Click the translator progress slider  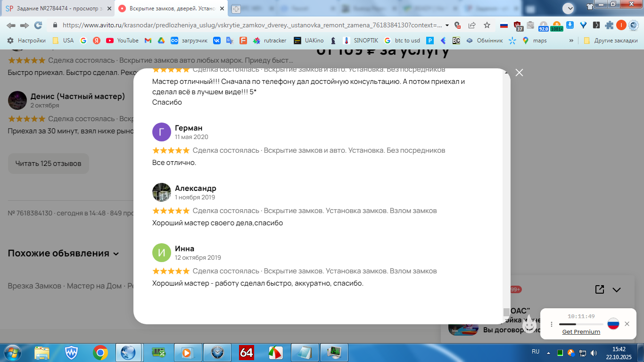tap(581, 324)
